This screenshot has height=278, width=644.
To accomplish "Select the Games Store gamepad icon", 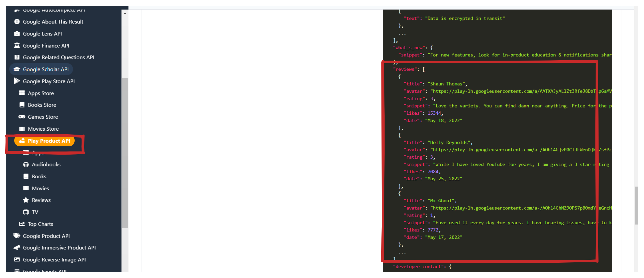I will pos(22,117).
